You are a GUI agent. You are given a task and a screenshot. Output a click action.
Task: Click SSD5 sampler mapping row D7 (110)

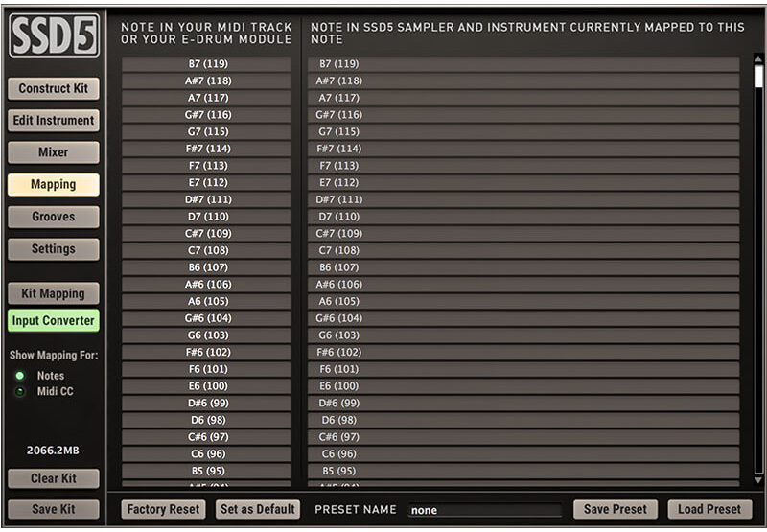click(523, 217)
